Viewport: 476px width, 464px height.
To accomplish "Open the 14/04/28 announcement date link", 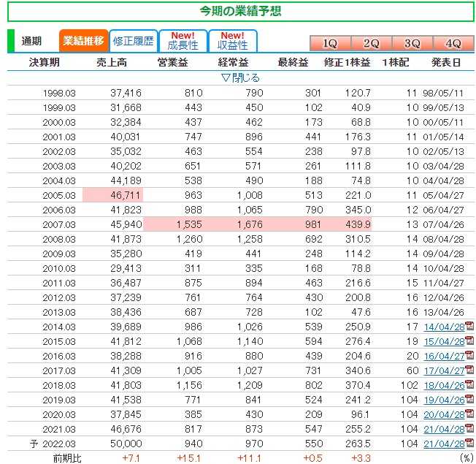I will (x=444, y=326).
